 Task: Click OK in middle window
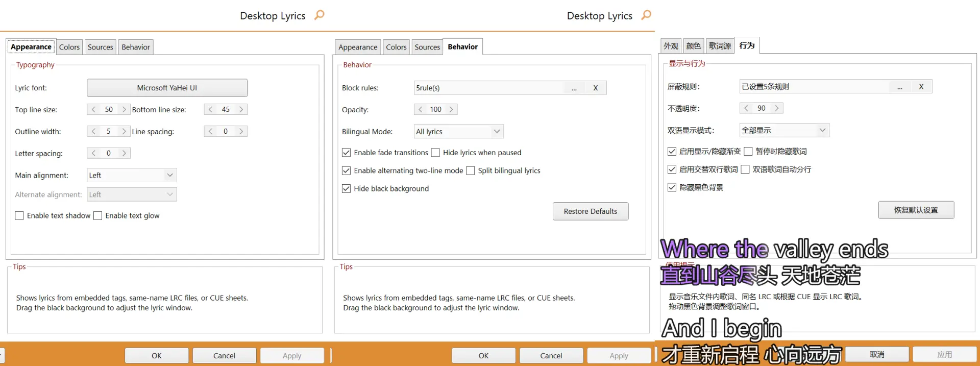click(x=483, y=355)
